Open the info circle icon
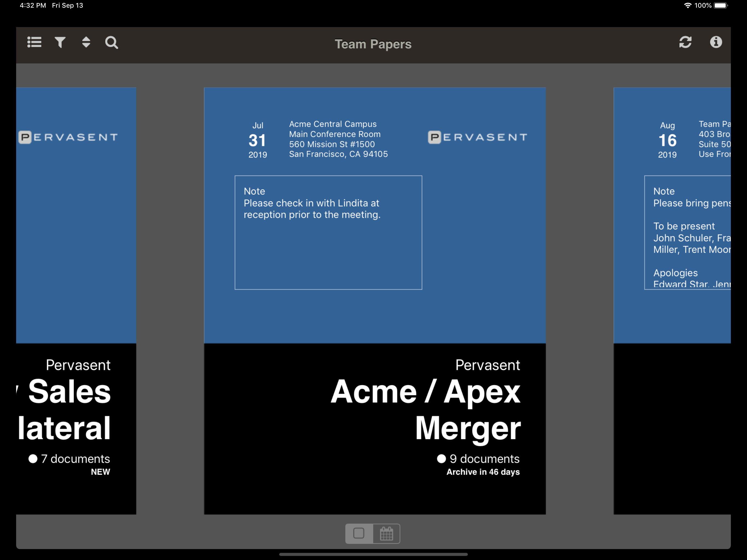 pos(716,42)
